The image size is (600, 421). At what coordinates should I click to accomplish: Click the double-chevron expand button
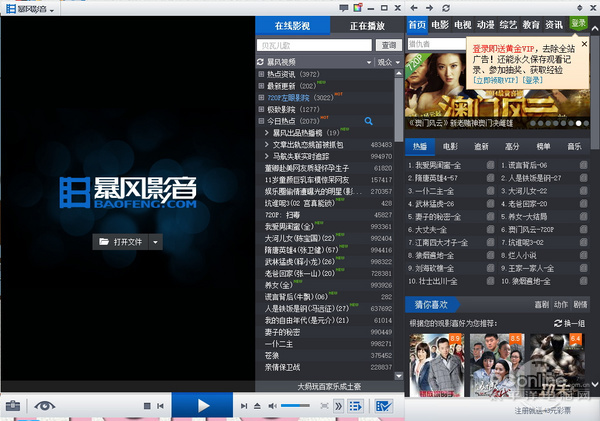click(x=338, y=406)
